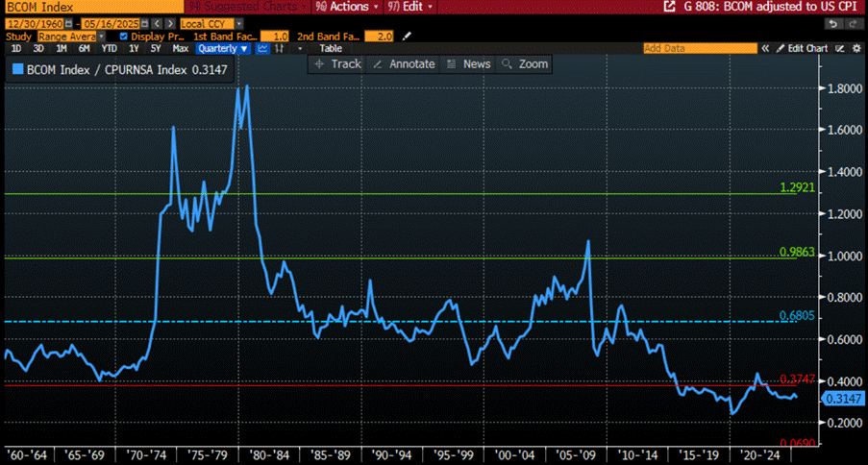Click the 0.9863 band label
The height and width of the screenshot is (465, 868).
797,252
